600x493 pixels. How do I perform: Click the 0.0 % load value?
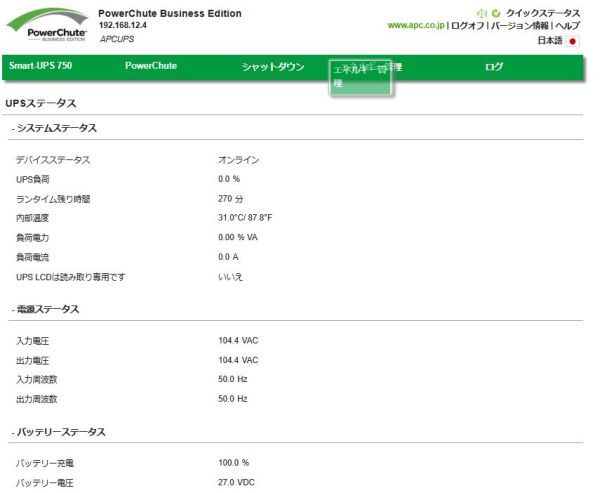pos(229,179)
